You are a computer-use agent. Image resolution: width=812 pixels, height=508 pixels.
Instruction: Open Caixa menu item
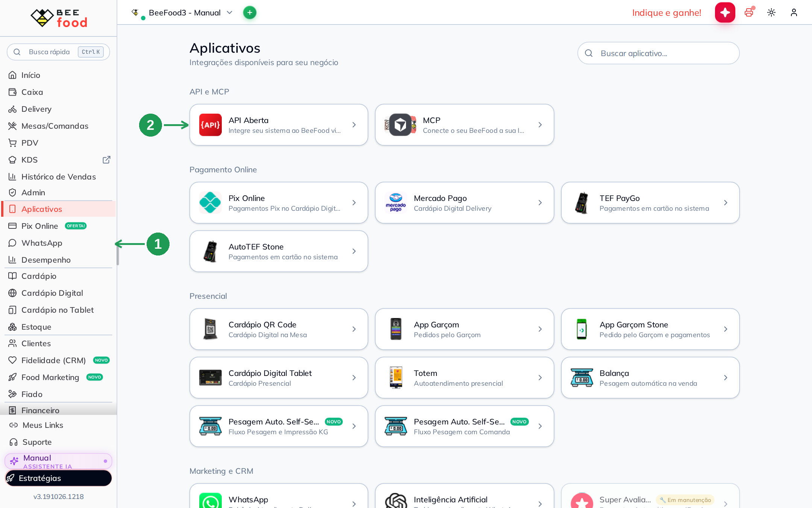[58, 92]
